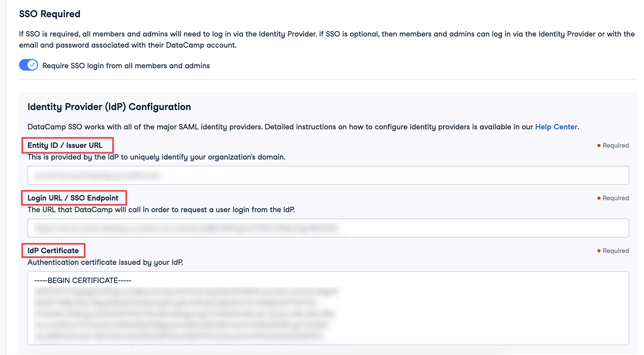The width and height of the screenshot is (644, 355).
Task: Click the 'SSO Required' section heading
Action: pos(50,14)
